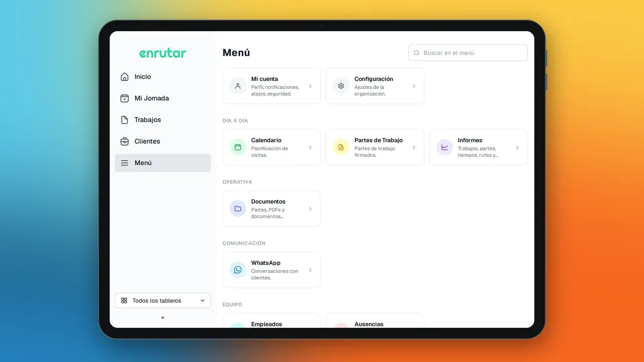Viewport: 644px width, 362px height.
Task: Click the Ausencias card title
Action: (369, 324)
